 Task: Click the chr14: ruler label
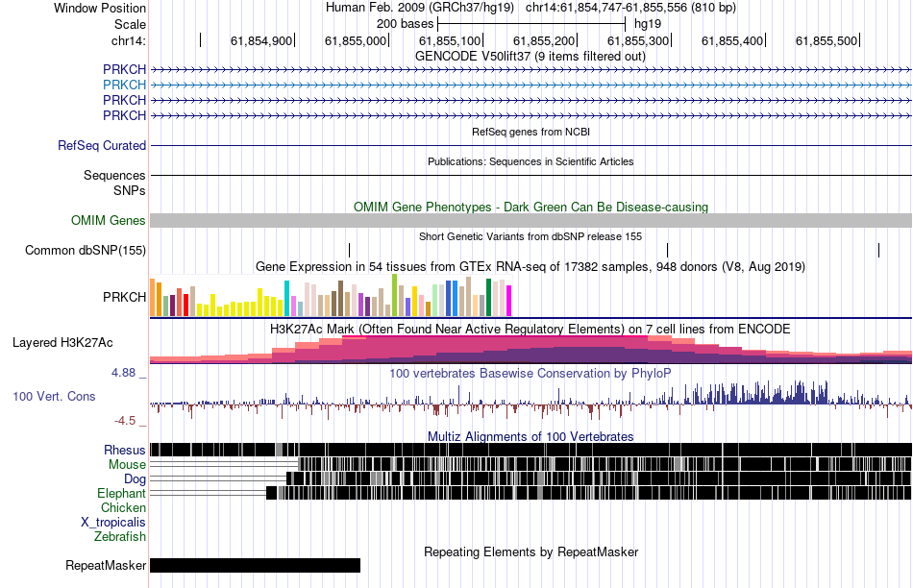129,40
